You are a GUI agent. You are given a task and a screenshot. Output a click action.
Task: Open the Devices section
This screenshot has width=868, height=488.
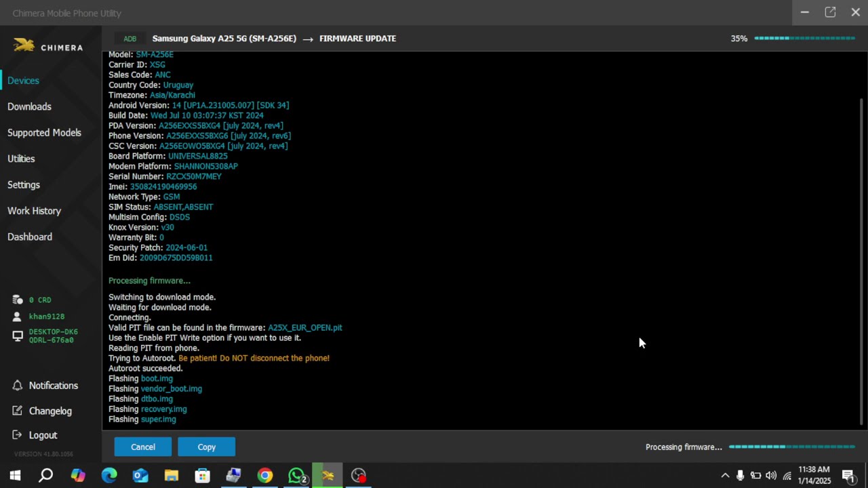(x=23, y=81)
